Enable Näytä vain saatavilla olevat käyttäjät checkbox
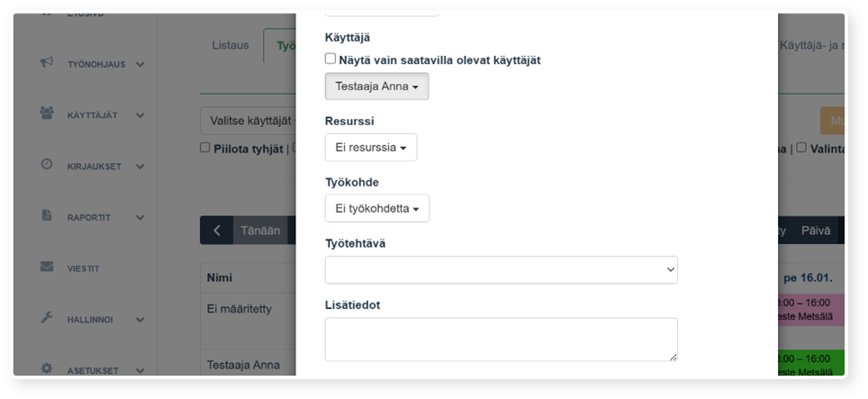 [330, 59]
